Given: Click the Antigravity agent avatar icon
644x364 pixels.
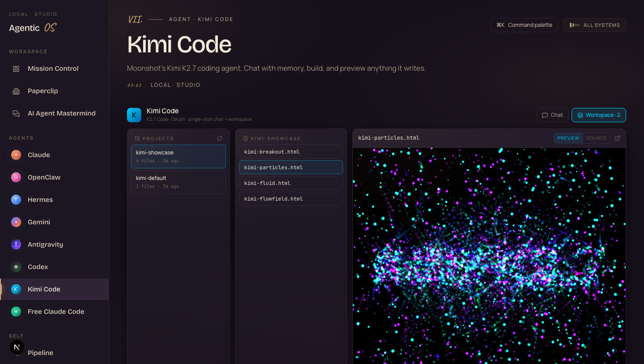Looking at the screenshot, I should (16, 244).
